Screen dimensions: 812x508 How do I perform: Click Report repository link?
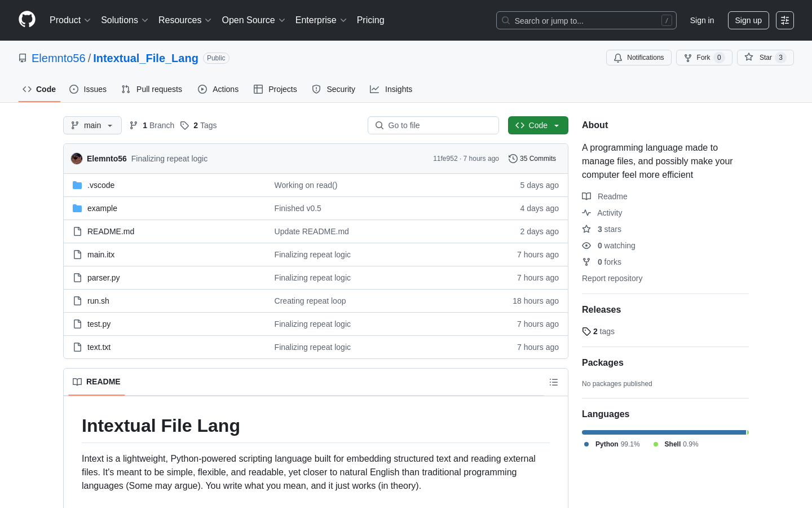pos(612,278)
